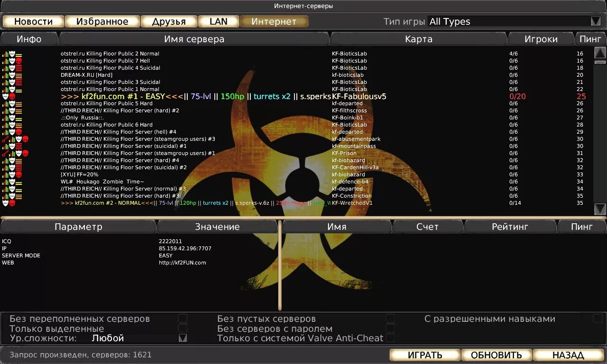Click the skull icon on [XYU] FF=20% row
The width and height of the screenshot is (607, 364).
click(18, 174)
